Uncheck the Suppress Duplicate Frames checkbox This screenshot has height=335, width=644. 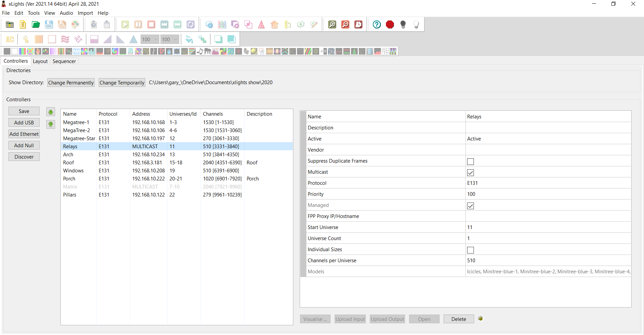coord(470,161)
